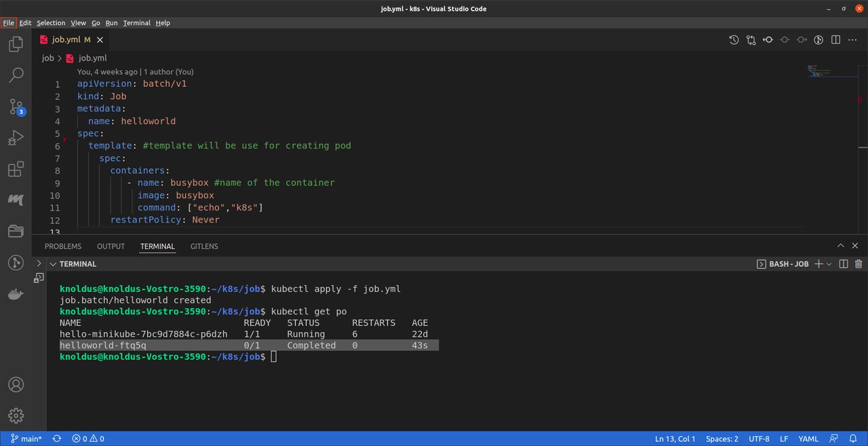Screen dimensions: 868x446
Task: Select the TERMINAL panel tab
Action: click(157, 246)
